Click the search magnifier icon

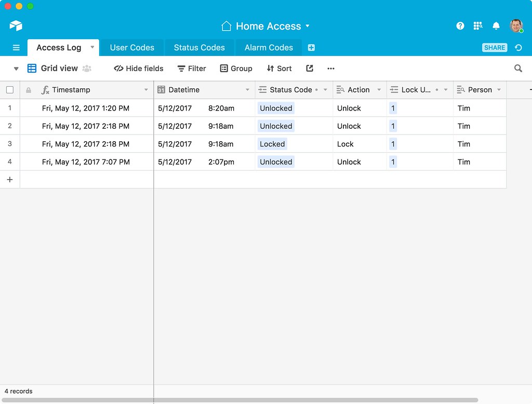[x=518, y=68]
